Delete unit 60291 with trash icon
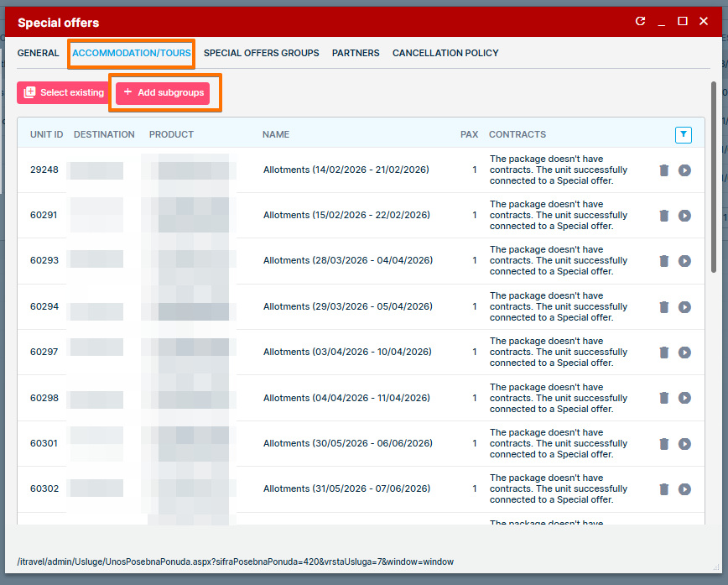Image resolution: width=728 pixels, height=585 pixels. (x=664, y=216)
